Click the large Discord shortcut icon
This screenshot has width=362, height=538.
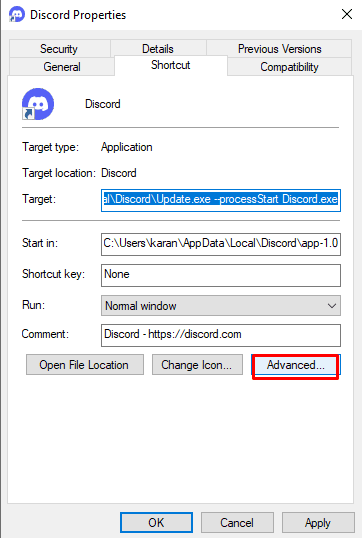38,104
